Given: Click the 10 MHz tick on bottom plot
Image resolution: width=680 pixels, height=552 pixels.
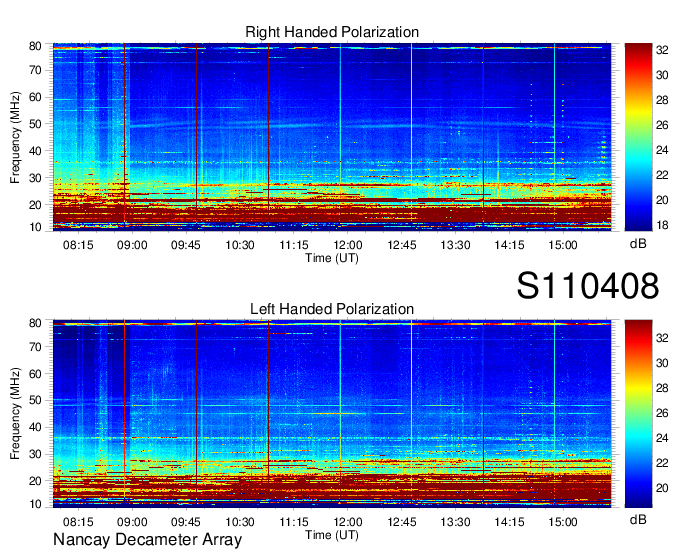Looking at the screenshot, I should pos(35,504).
